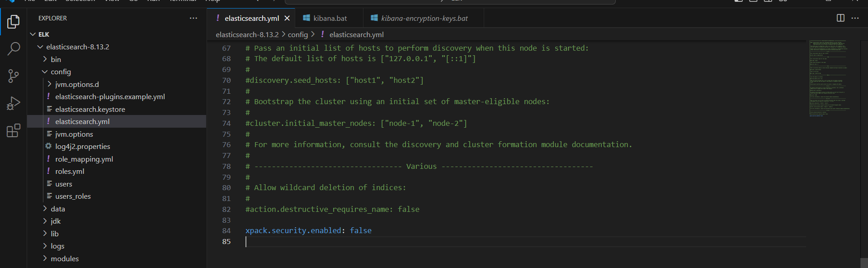This screenshot has width=868, height=268.
Task: Click the #discovery.seed_hosts line
Action: pos(335,80)
